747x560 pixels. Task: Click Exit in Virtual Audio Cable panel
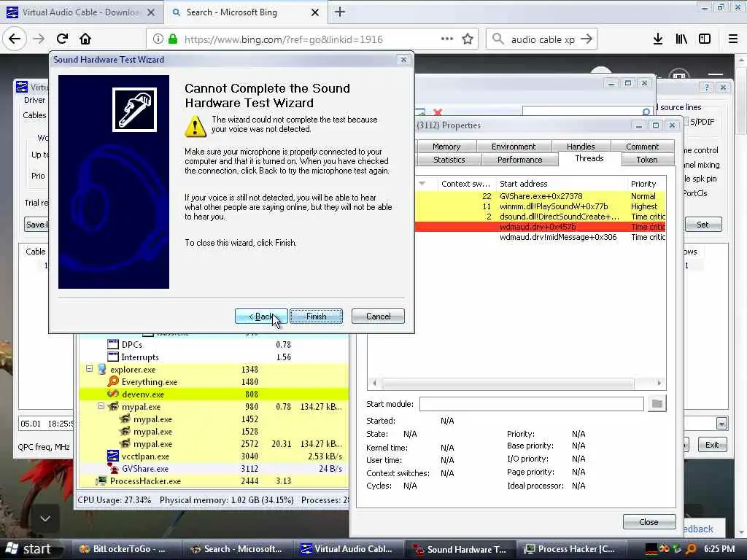(712, 445)
